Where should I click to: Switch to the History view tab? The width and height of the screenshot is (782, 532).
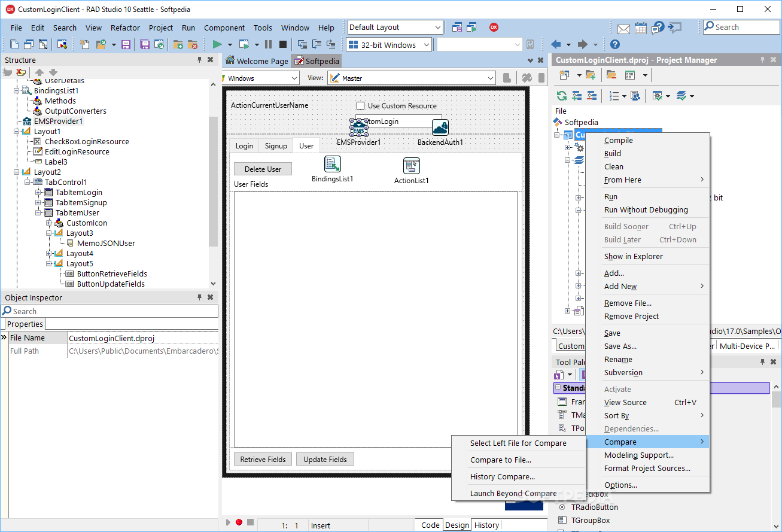tap(486, 525)
